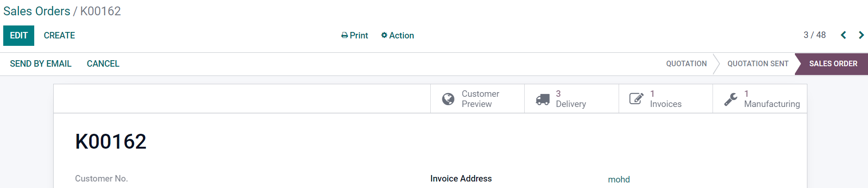The height and width of the screenshot is (188, 868).
Task: Open the Print dropdown menu
Action: [x=354, y=36]
